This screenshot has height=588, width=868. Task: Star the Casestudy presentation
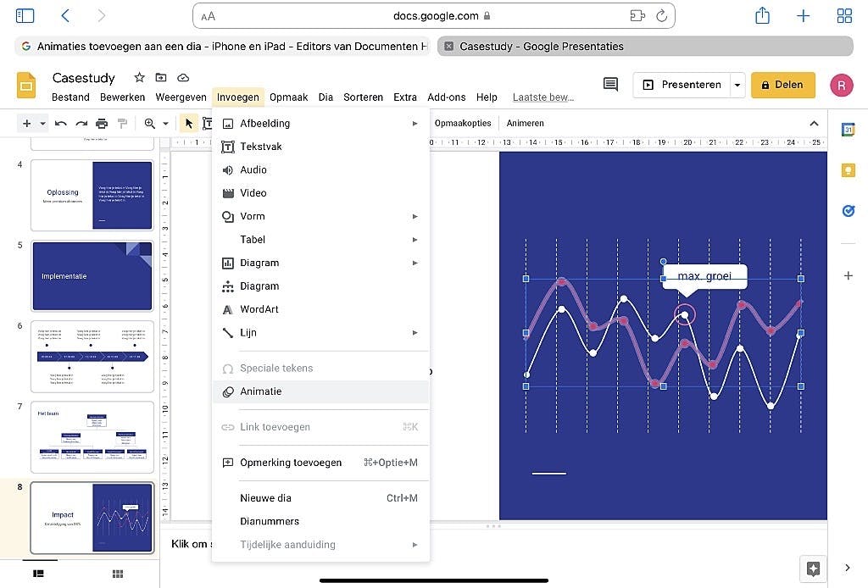(140, 77)
